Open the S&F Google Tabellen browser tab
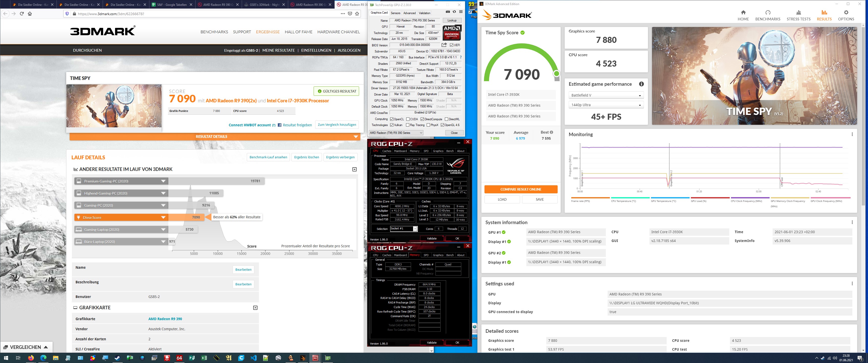The image size is (868, 363). coord(172,4)
